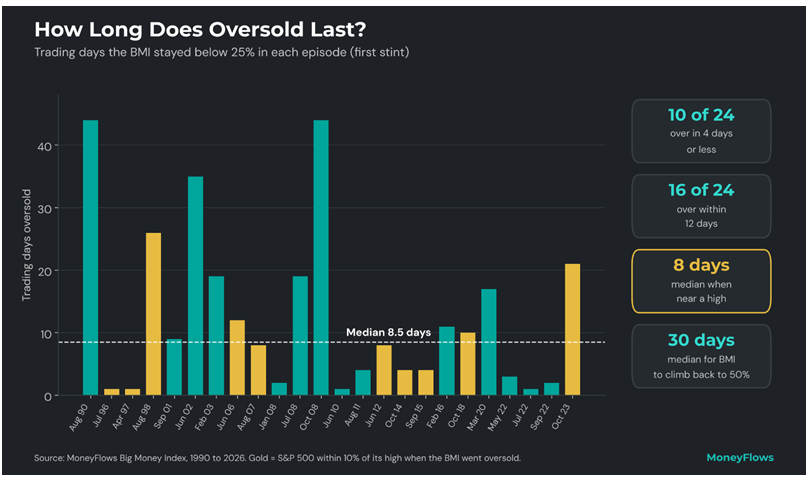Click the 'Trading days oversold' axis title

click(26, 245)
